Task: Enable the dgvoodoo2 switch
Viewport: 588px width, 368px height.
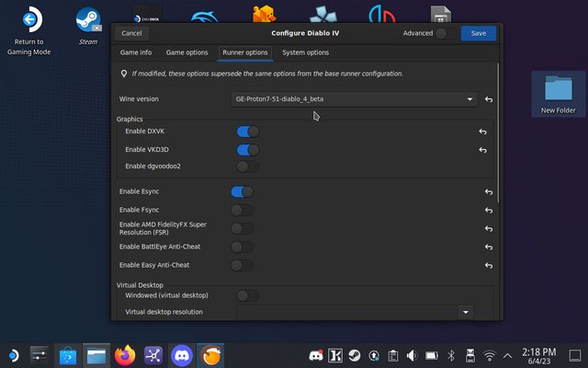Action: click(247, 167)
